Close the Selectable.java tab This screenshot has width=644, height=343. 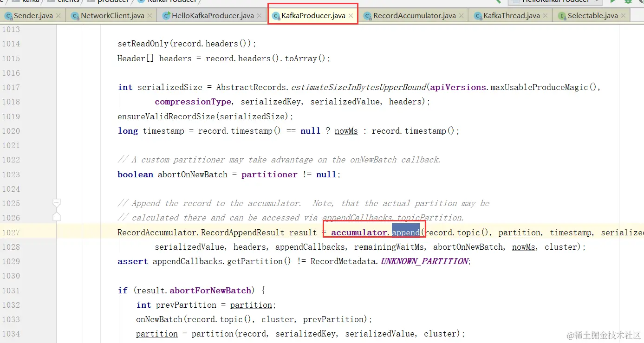pos(623,16)
